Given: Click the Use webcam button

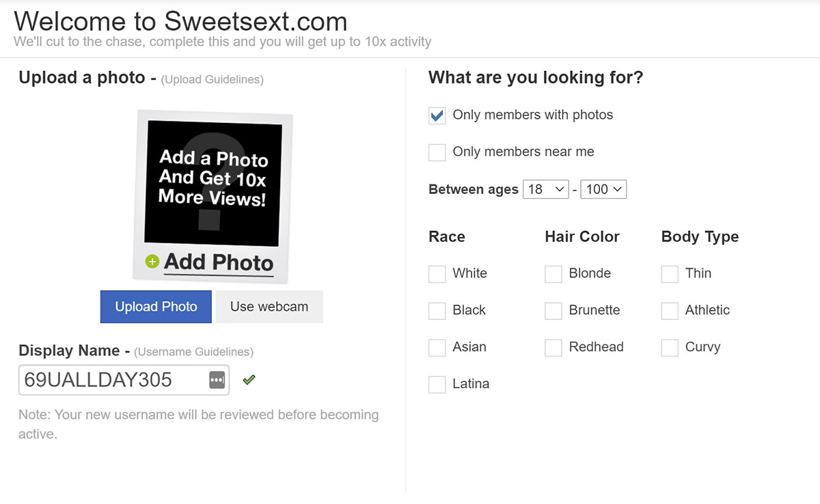Looking at the screenshot, I should pos(269,307).
